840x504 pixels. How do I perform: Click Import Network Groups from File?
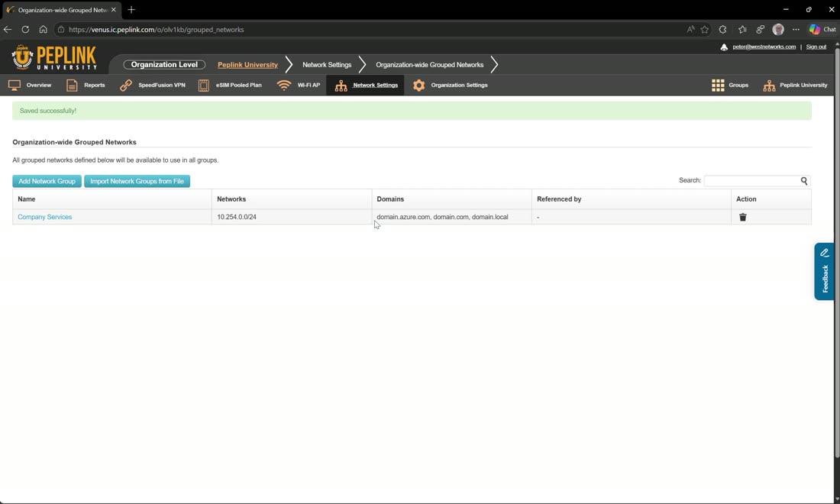[137, 181]
